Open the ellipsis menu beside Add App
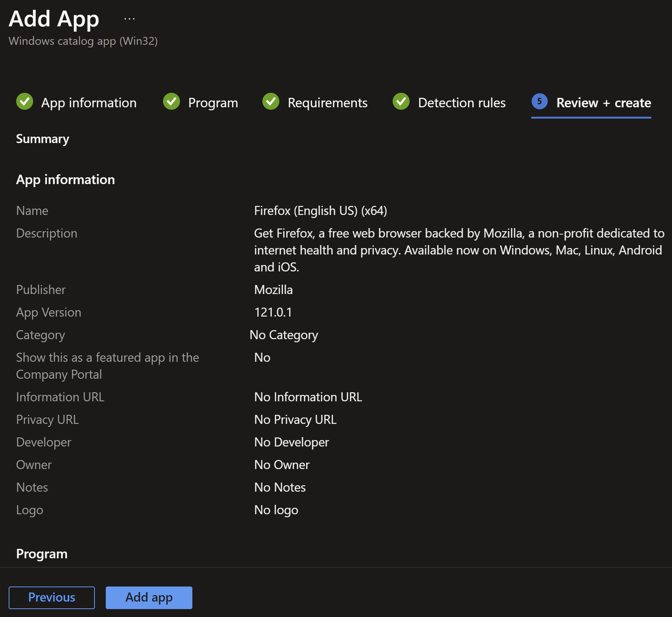 tap(129, 19)
